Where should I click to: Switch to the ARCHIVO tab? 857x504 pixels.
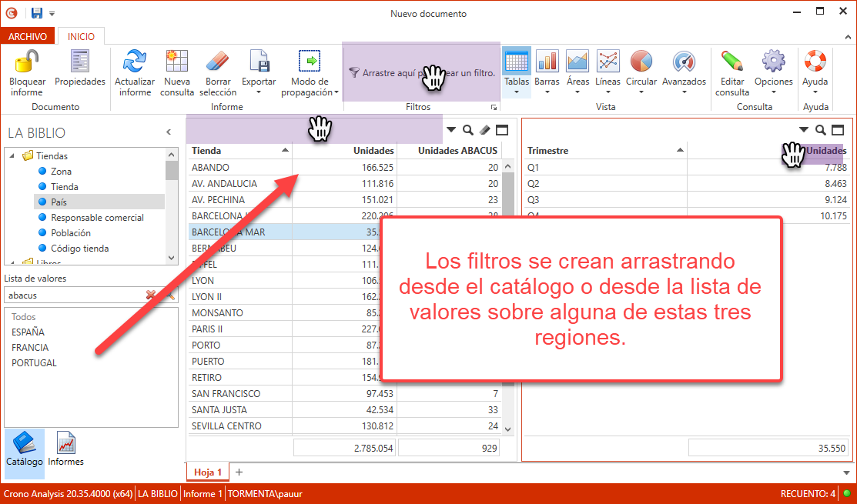pos(28,35)
